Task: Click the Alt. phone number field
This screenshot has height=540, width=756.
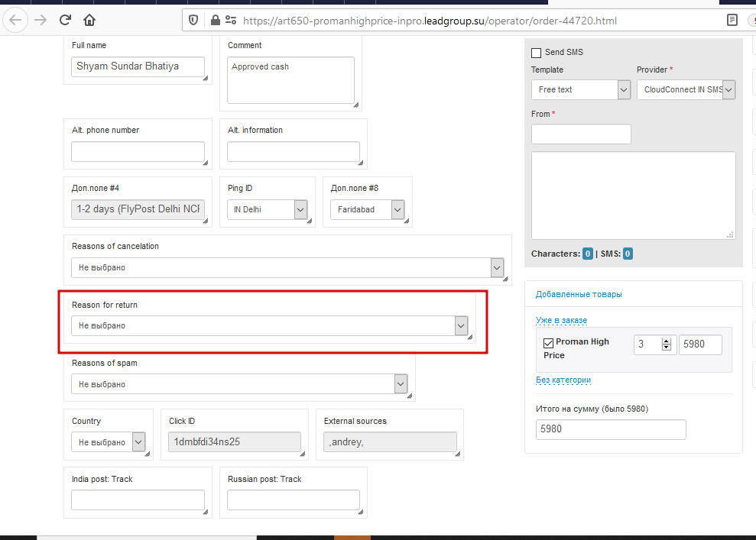Action: pyautogui.click(x=138, y=151)
